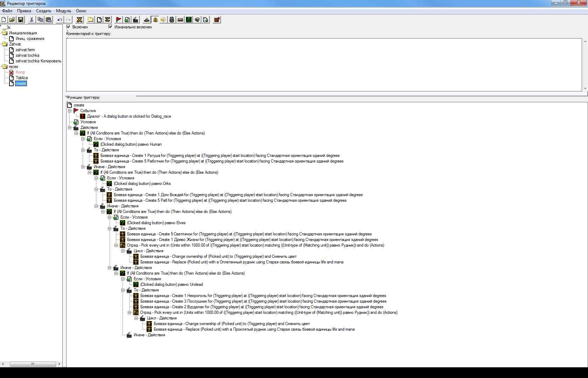Image resolution: width=588 pixels, height=378 pixels.
Task: Click the Test Map toolbar icon
Action: coord(217,20)
